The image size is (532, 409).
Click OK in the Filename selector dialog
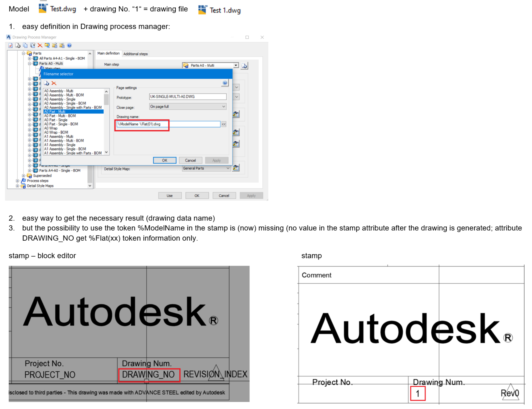165,160
